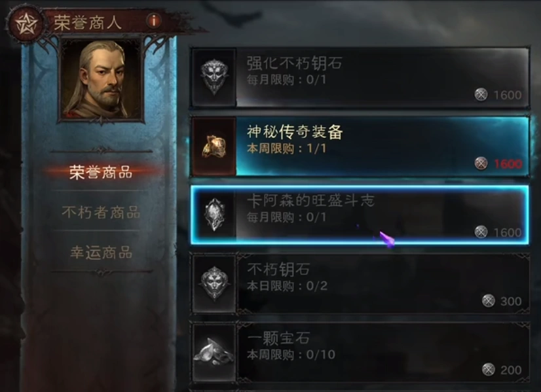Open the 不朽者商品 tab
541x392 pixels.
tap(101, 213)
